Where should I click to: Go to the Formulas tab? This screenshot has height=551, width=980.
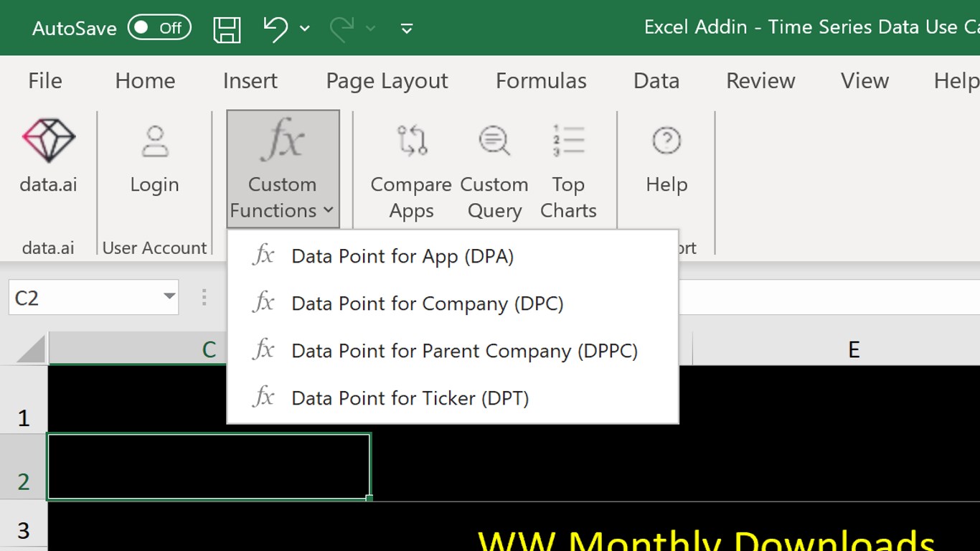541,80
